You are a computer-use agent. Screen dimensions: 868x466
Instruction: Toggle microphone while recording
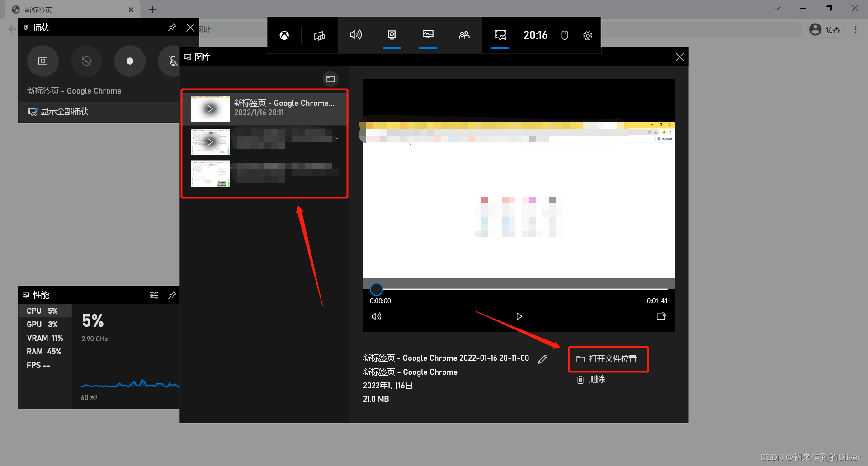pyautogui.click(x=172, y=61)
